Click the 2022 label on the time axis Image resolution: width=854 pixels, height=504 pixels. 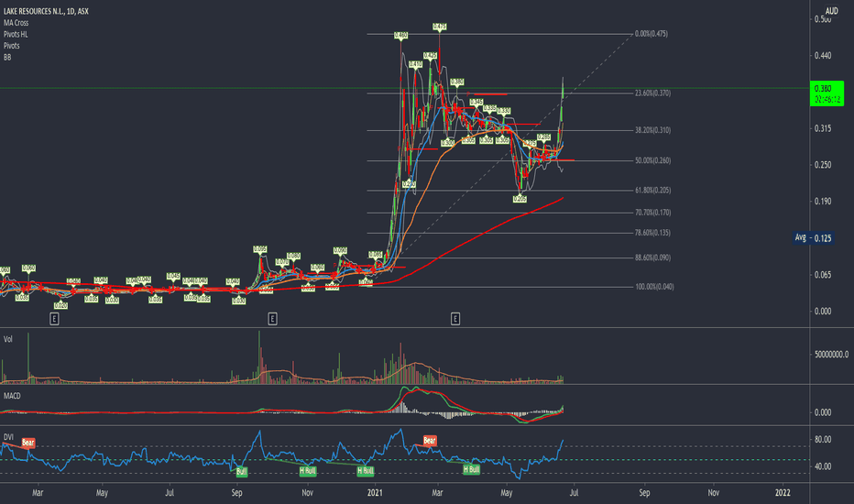pos(783,493)
